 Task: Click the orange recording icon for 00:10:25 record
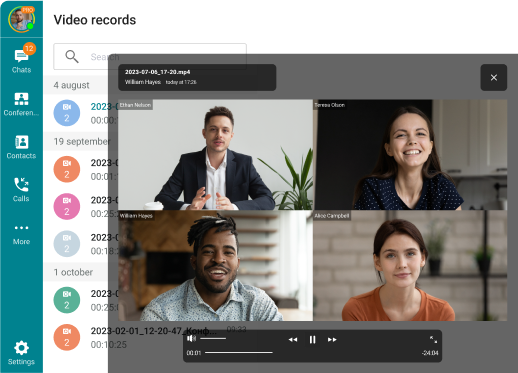click(67, 337)
